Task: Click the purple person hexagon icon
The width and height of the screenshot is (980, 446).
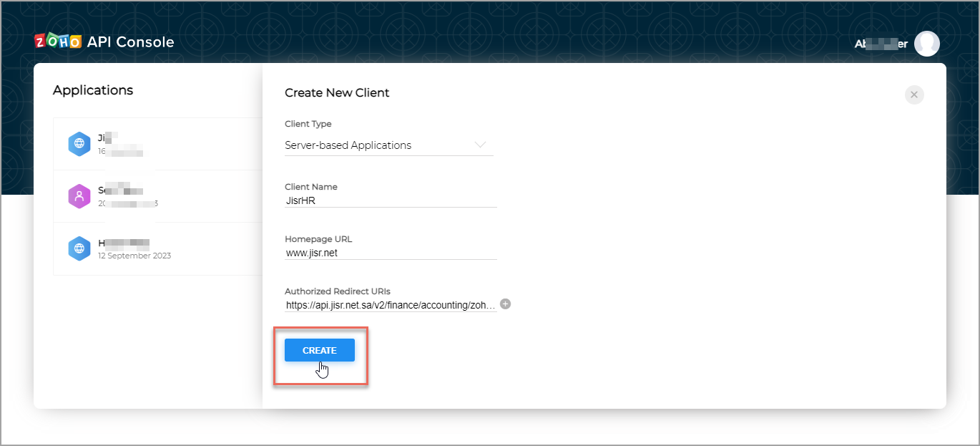Action: (79, 196)
